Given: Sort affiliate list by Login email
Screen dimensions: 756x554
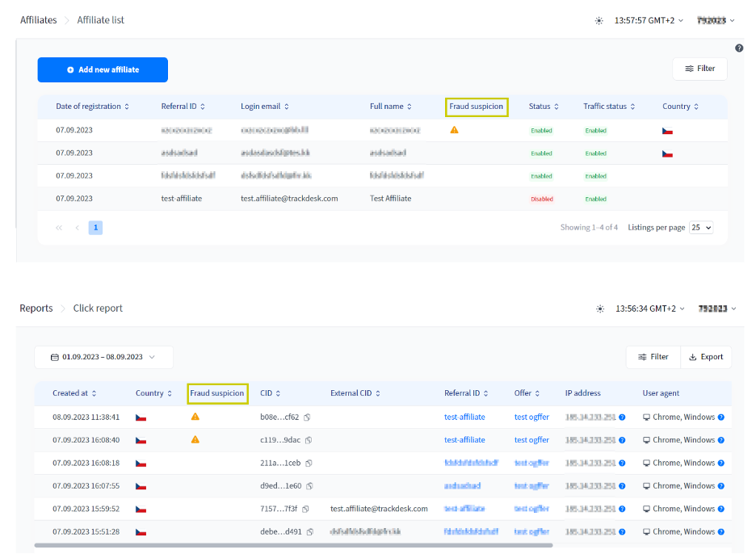Looking at the screenshot, I should click(265, 107).
